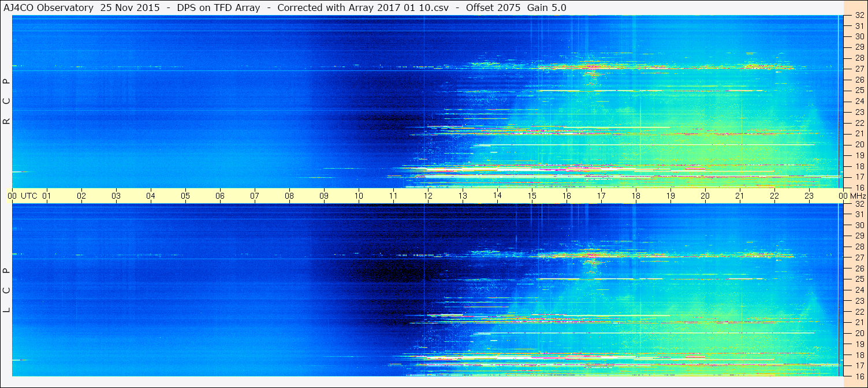Click '32' on the RCP frequency scale

(859, 16)
